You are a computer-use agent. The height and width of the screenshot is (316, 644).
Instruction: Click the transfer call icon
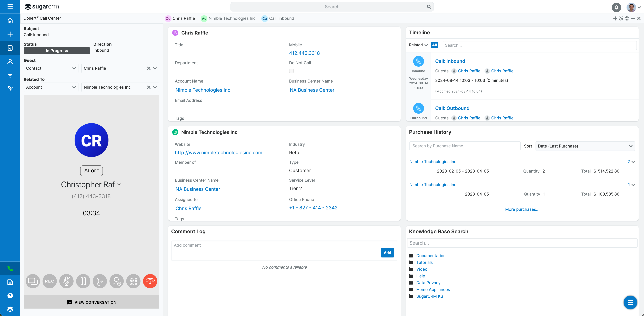(100, 281)
